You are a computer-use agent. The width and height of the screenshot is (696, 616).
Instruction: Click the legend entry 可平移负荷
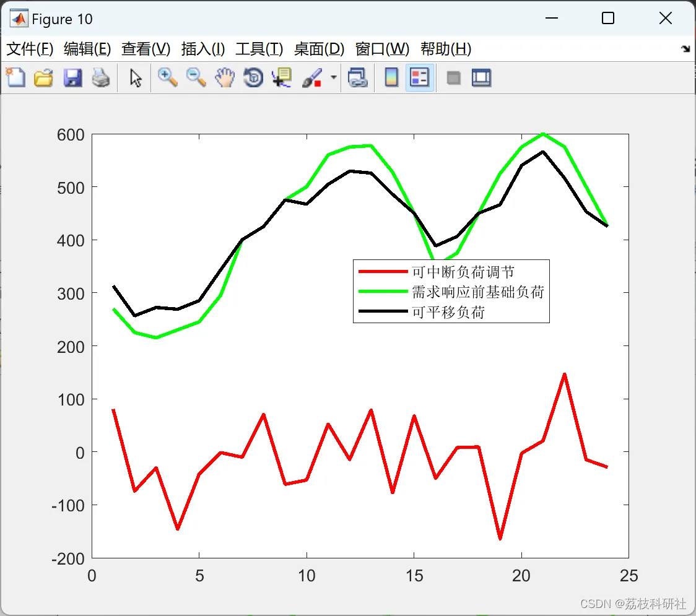pos(448,312)
